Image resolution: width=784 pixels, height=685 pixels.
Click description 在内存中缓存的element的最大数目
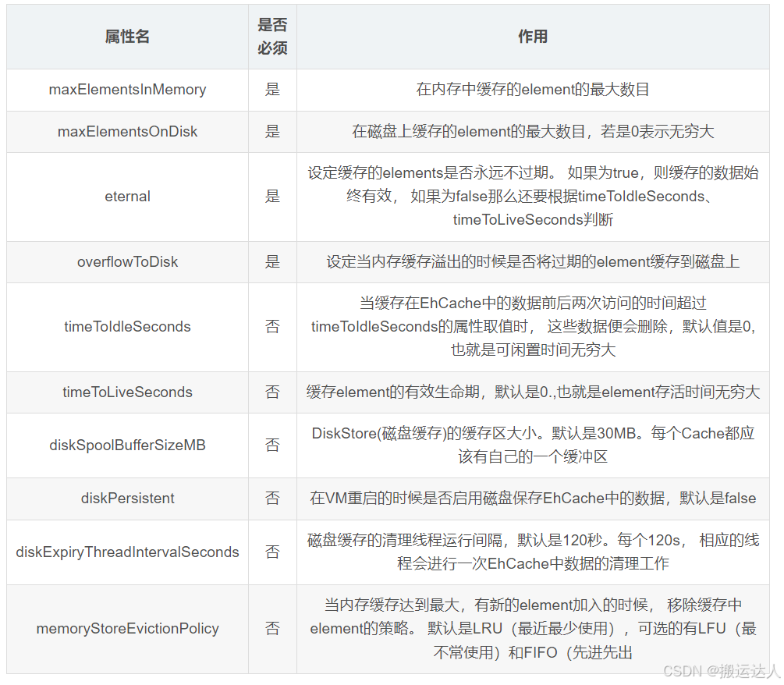[533, 90]
